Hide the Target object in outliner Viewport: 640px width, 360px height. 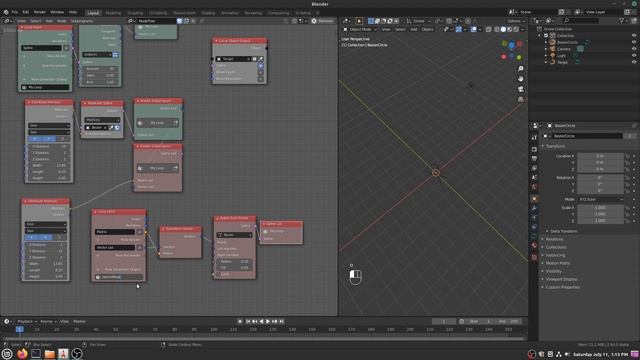634,62
